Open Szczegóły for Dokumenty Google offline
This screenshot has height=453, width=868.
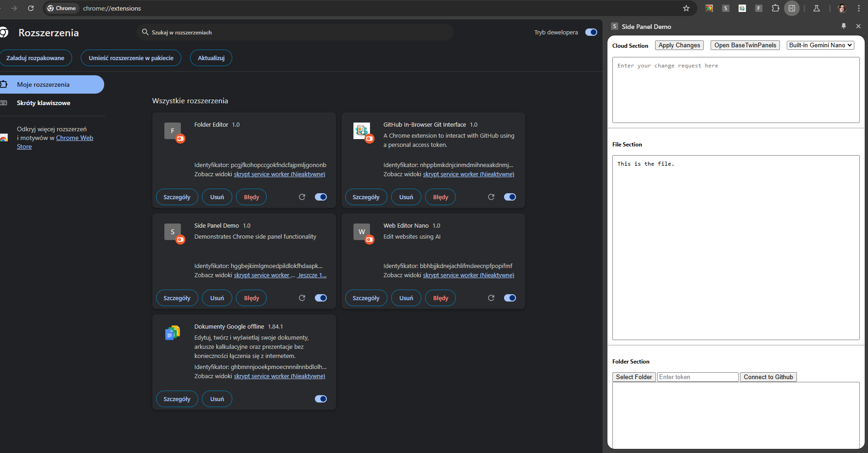[x=177, y=399]
